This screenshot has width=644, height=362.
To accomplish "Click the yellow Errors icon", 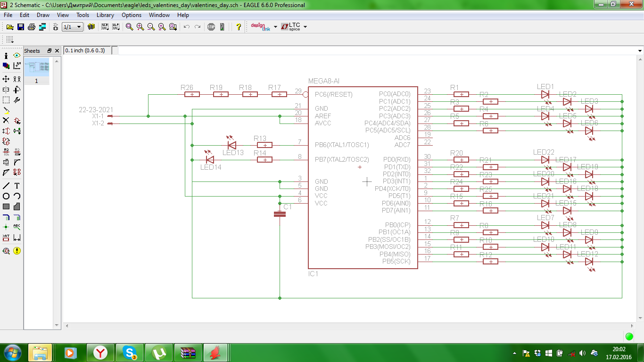I will (17, 251).
